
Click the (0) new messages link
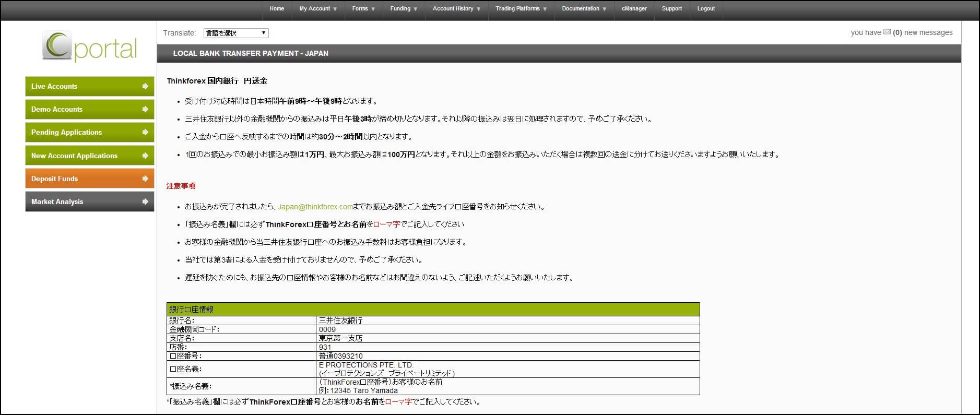point(923,32)
